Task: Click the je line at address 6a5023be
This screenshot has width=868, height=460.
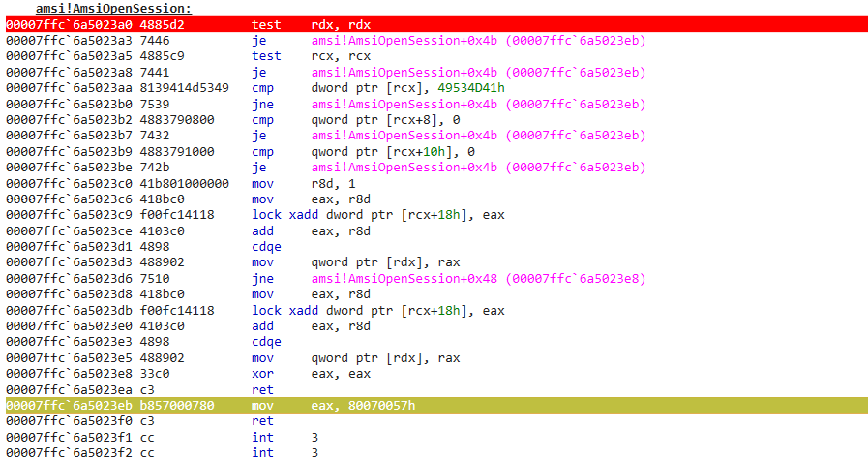Action: [x=326, y=168]
